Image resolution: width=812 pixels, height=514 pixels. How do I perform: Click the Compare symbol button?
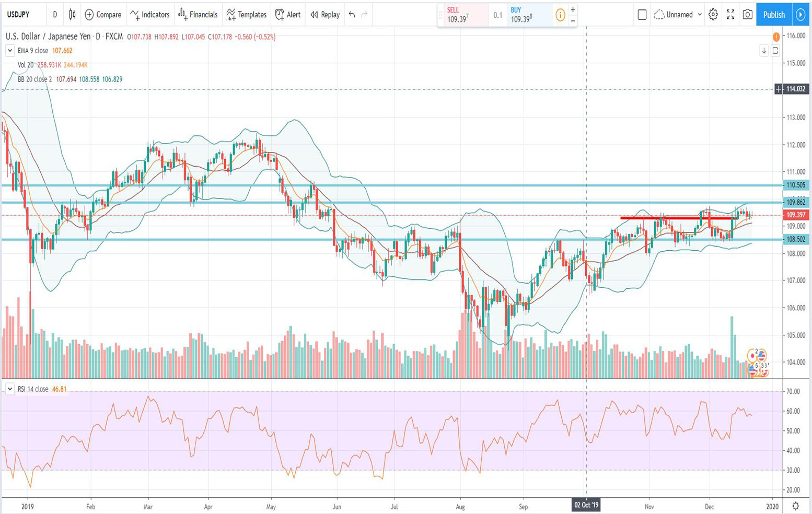pyautogui.click(x=103, y=15)
